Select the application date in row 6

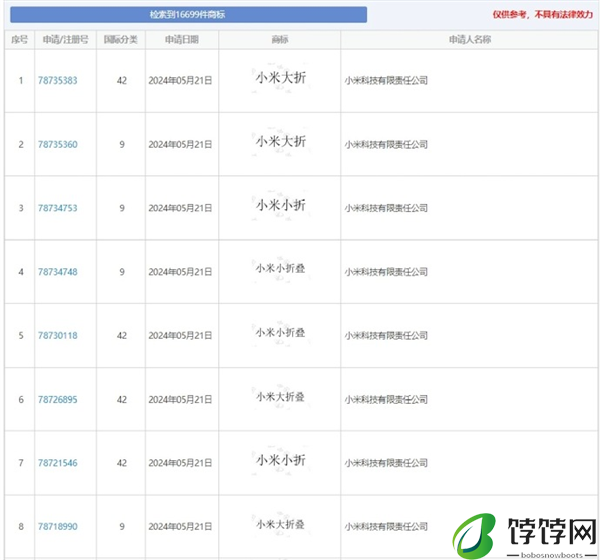click(x=180, y=399)
